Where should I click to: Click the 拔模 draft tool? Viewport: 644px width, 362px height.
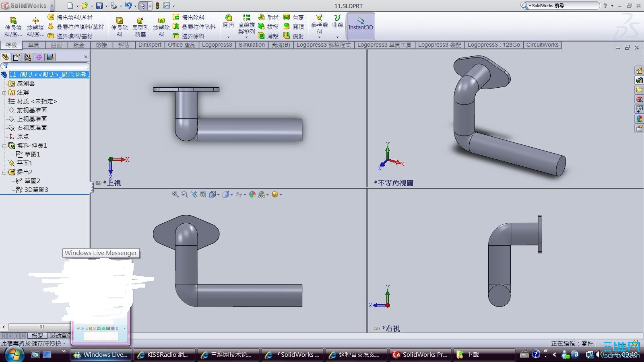point(268,27)
